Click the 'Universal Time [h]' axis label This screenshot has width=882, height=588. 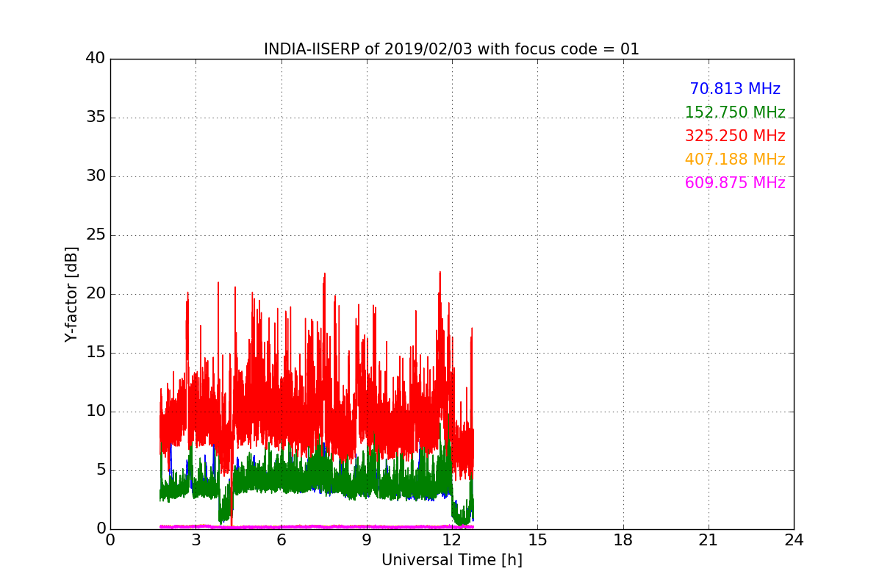click(x=452, y=560)
